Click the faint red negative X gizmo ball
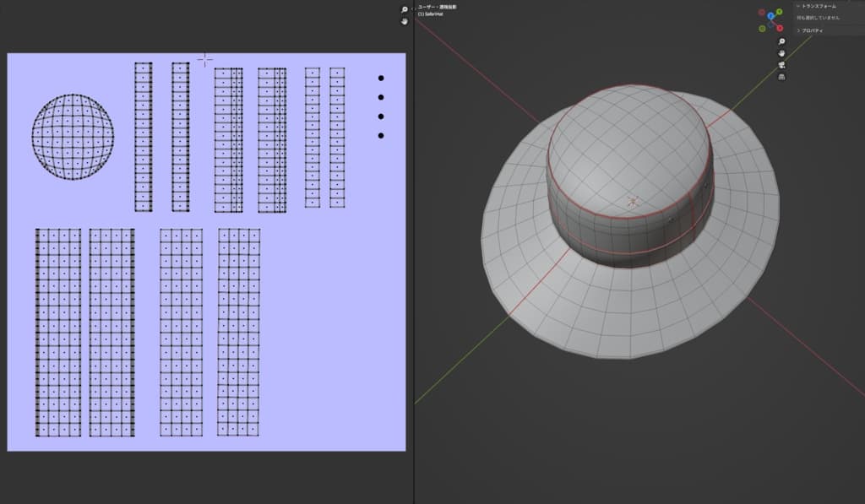This screenshot has width=865, height=504. [761, 13]
